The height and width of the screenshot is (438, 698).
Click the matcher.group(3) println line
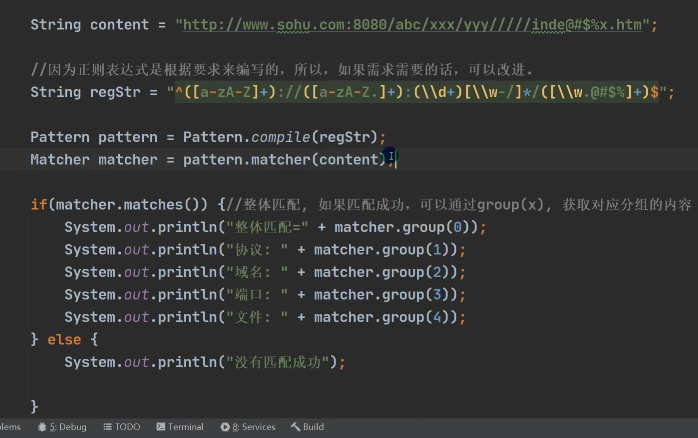point(265,295)
